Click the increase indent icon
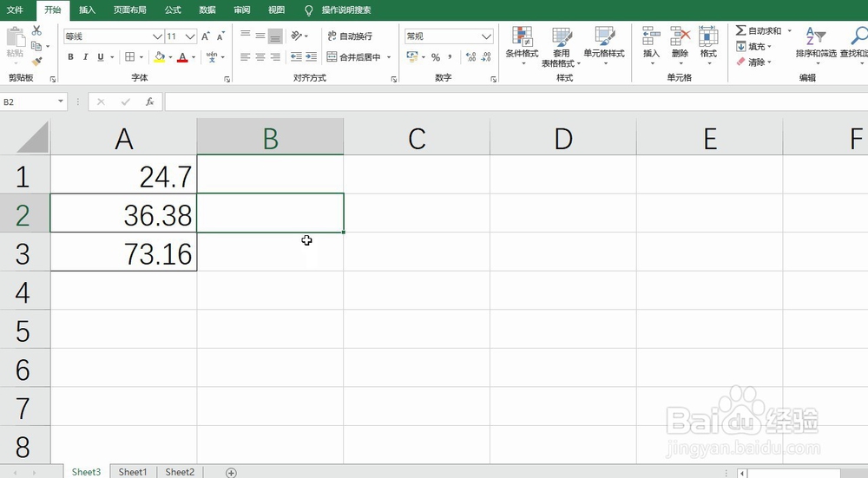868x478 pixels. [x=311, y=57]
